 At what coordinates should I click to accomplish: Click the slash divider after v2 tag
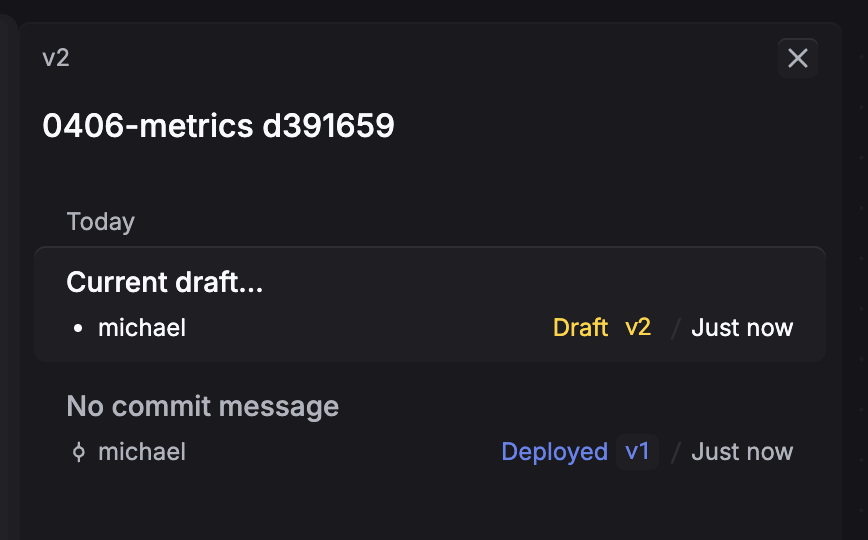coord(675,328)
